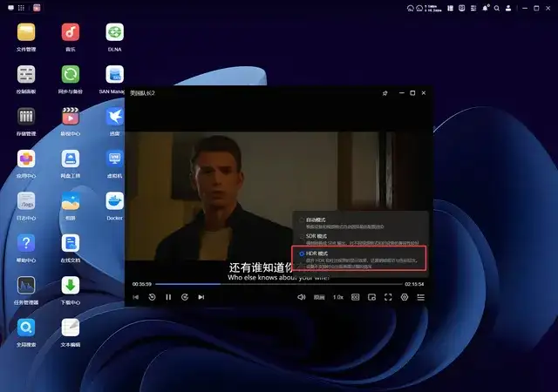Open the 下载中心 download center
The width and height of the screenshot is (558, 392).
70,286
